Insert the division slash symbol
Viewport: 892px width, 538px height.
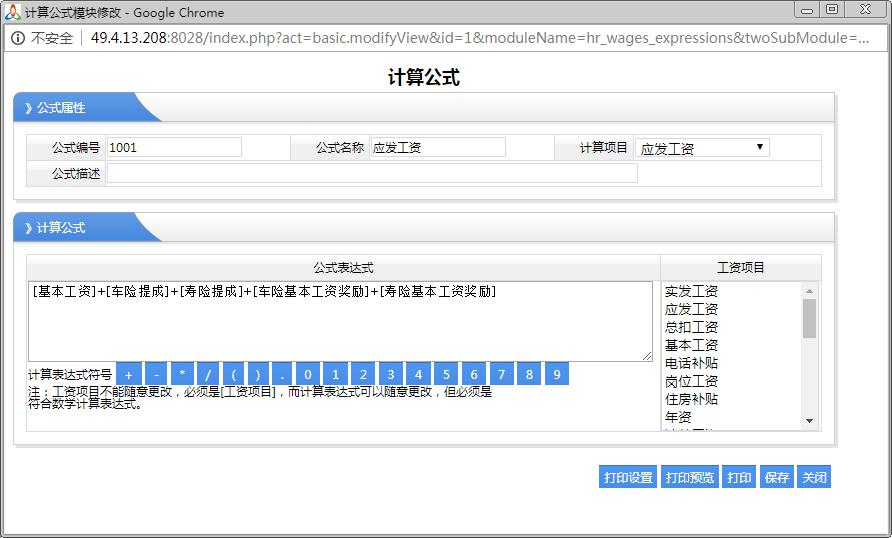click(x=208, y=374)
